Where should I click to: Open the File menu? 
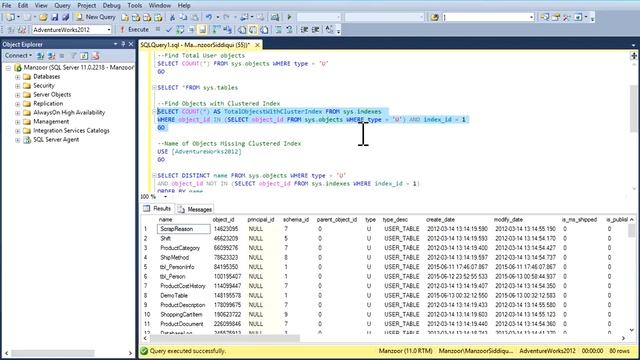(7, 6)
